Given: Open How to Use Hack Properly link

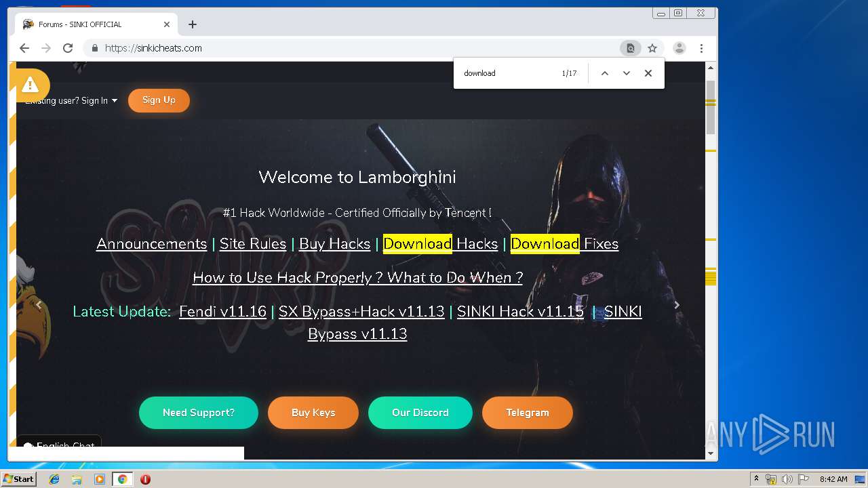Looking at the screenshot, I should tap(357, 278).
